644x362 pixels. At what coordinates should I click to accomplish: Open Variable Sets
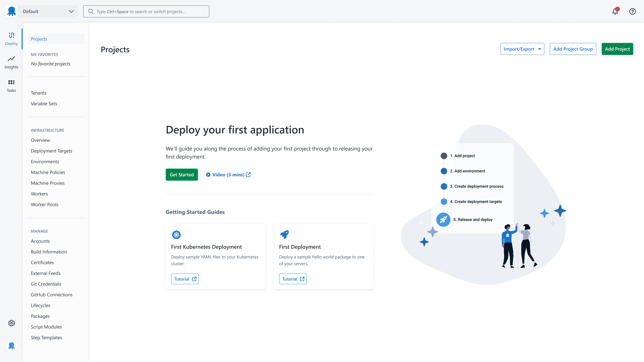tap(44, 104)
